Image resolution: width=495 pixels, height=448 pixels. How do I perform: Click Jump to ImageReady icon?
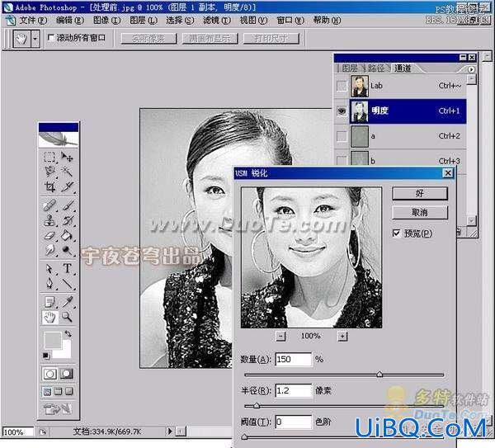[58, 409]
